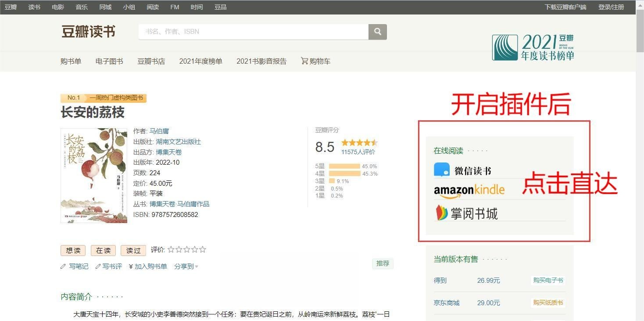Click the search magnifier button
Viewport: 644px width, 321px height.
[x=378, y=32]
